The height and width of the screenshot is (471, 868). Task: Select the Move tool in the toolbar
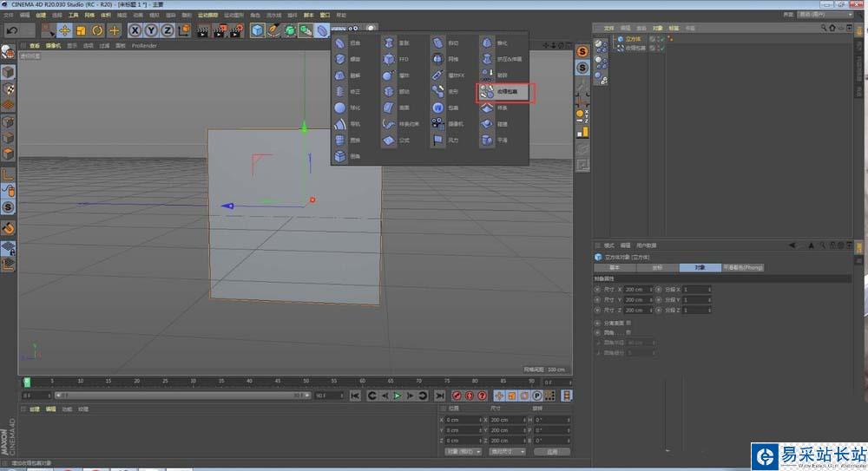pyautogui.click(x=64, y=30)
